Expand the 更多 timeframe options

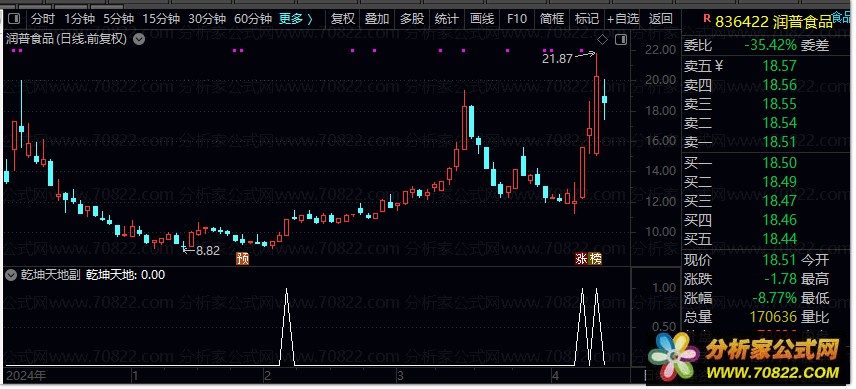[x=296, y=19]
